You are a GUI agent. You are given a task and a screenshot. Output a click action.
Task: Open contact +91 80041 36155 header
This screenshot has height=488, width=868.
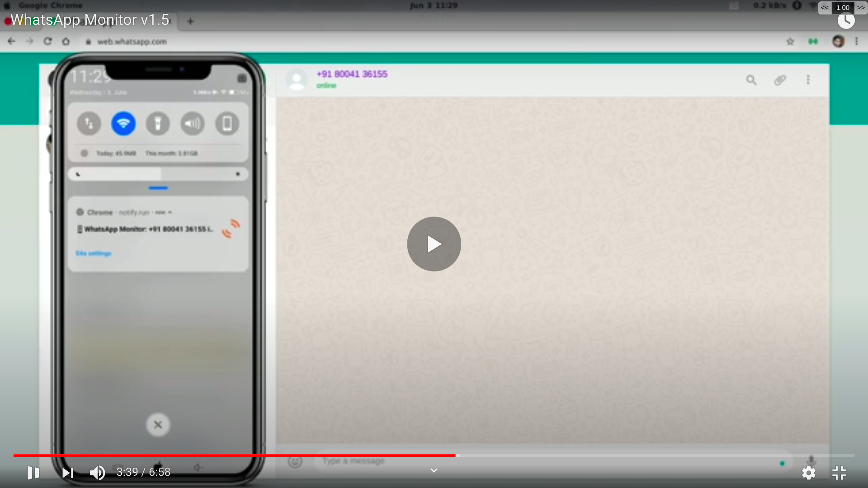click(352, 74)
